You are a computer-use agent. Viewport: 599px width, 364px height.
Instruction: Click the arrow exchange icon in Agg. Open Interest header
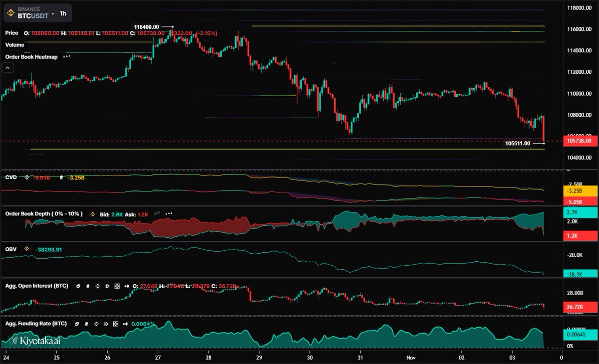(127, 286)
